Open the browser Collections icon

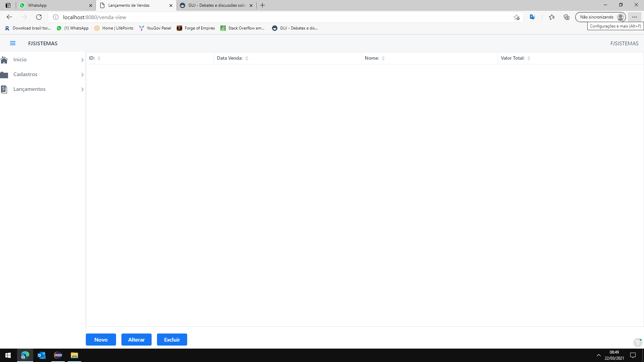(567, 17)
